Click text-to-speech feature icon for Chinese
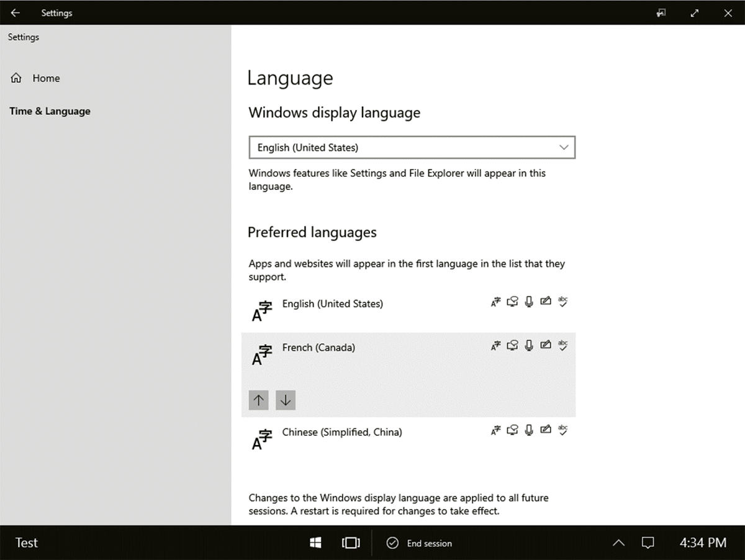The width and height of the screenshot is (745, 560). tap(512, 430)
